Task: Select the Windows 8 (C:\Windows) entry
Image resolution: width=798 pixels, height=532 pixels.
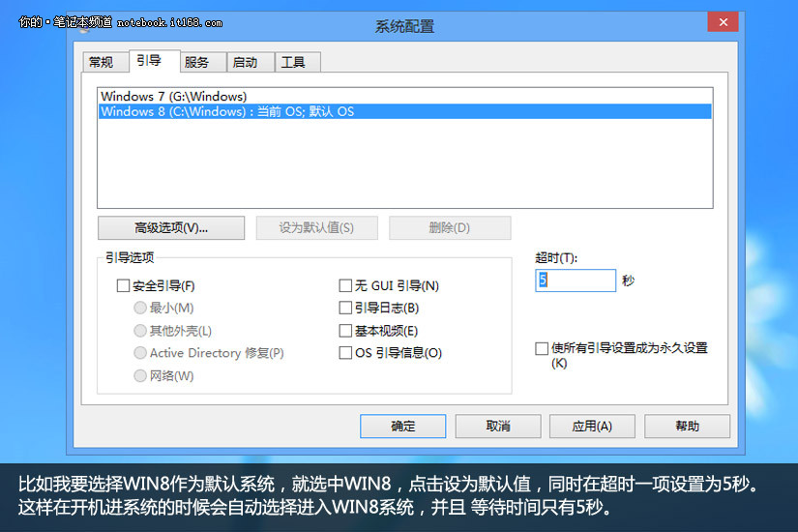Action: click(227, 111)
